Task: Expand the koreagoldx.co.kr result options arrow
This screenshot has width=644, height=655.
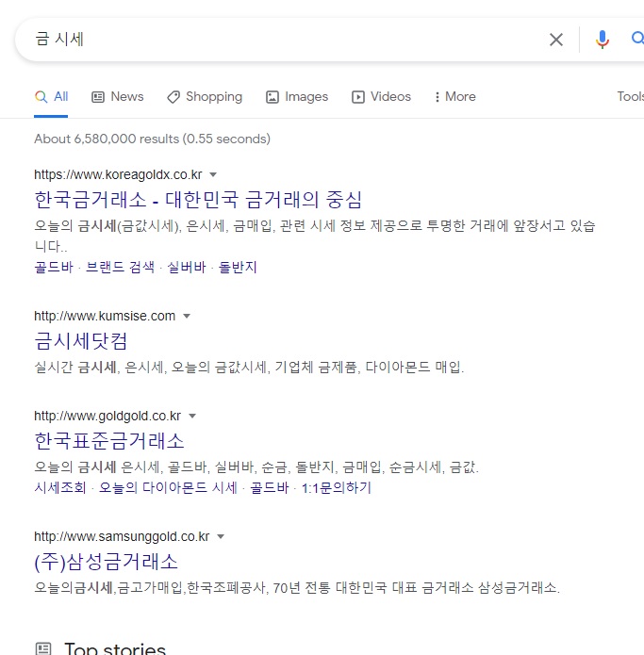Action: (x=213, y=174)
